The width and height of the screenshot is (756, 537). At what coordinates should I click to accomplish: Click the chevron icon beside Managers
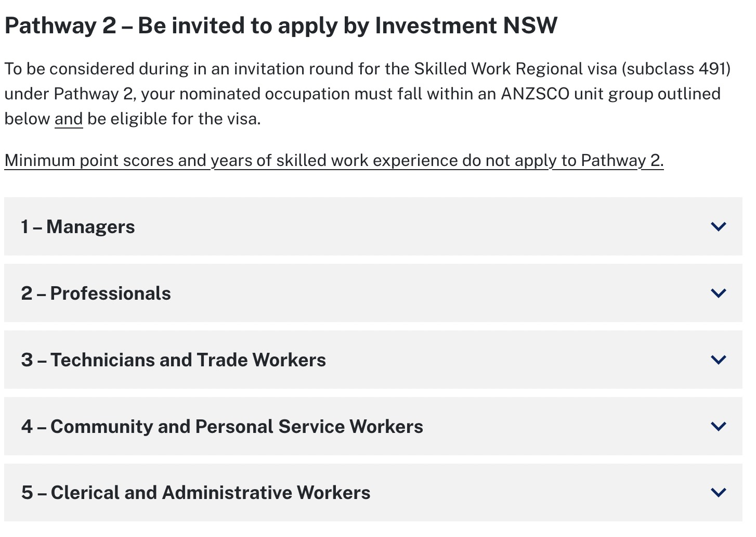[718, 226]
